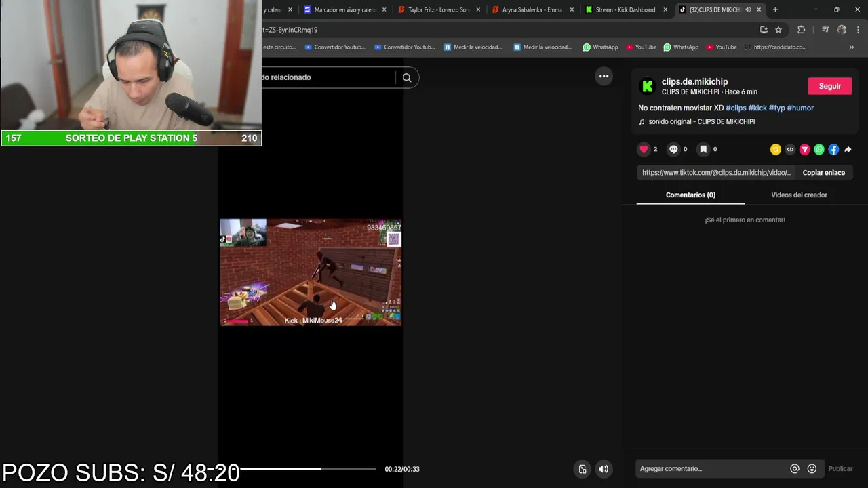Screen dimensions: 868x488
Task: Close the Taylor Fritz - Lorenzo Son tab
Action: (478, 9)
